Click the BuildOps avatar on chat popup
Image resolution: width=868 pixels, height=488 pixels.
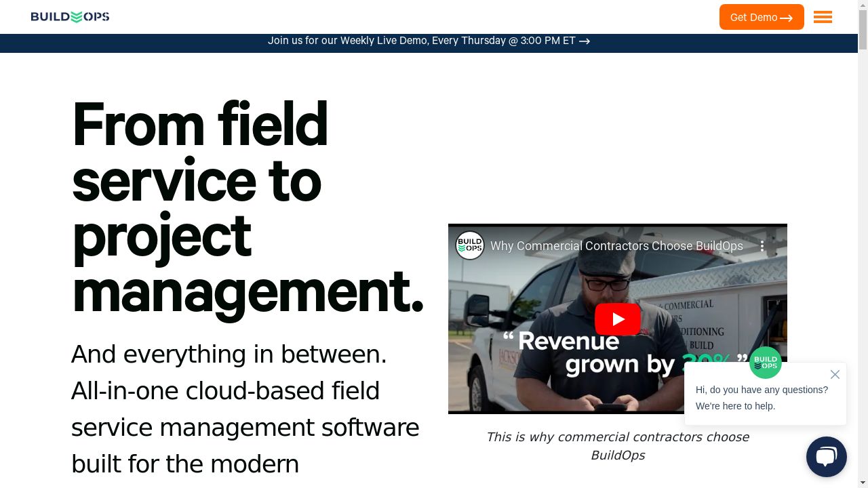[766, 363]
